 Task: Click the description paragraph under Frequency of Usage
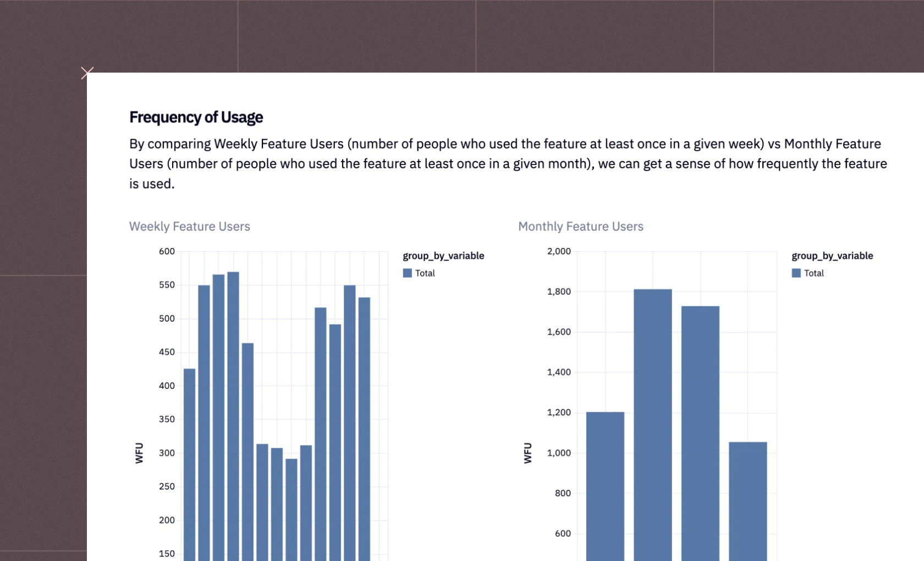(506, 163)
